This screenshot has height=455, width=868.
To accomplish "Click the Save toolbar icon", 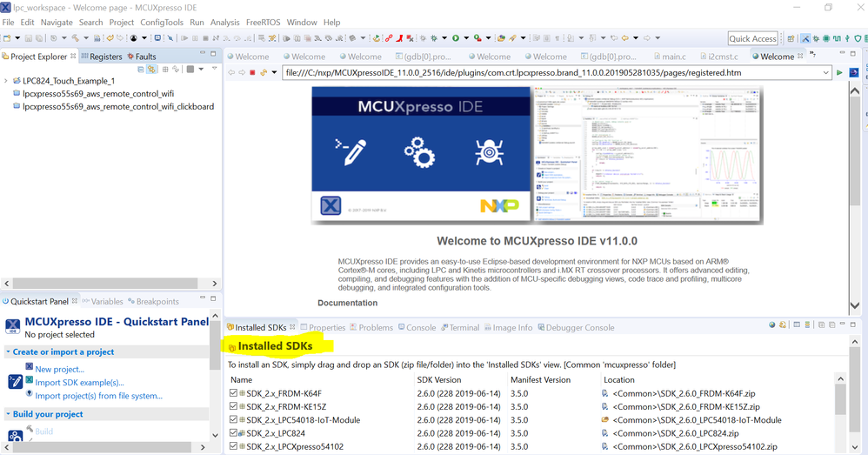I will point(28,38).
